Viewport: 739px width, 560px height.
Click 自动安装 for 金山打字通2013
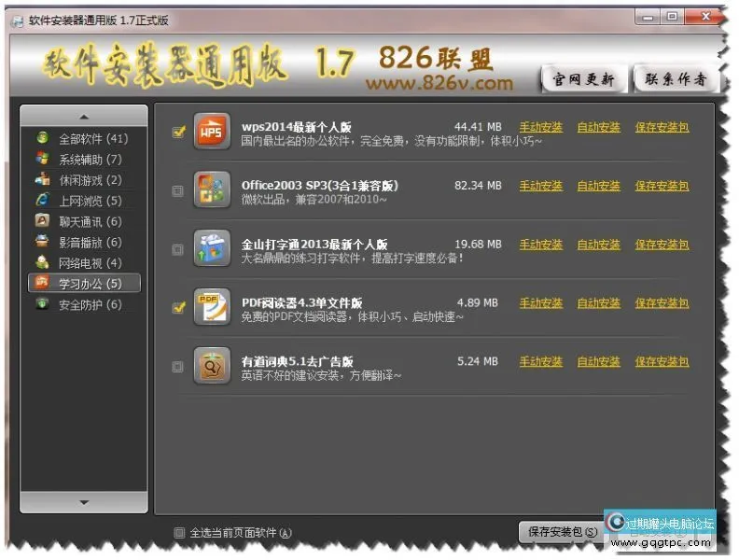pos(598,245)
